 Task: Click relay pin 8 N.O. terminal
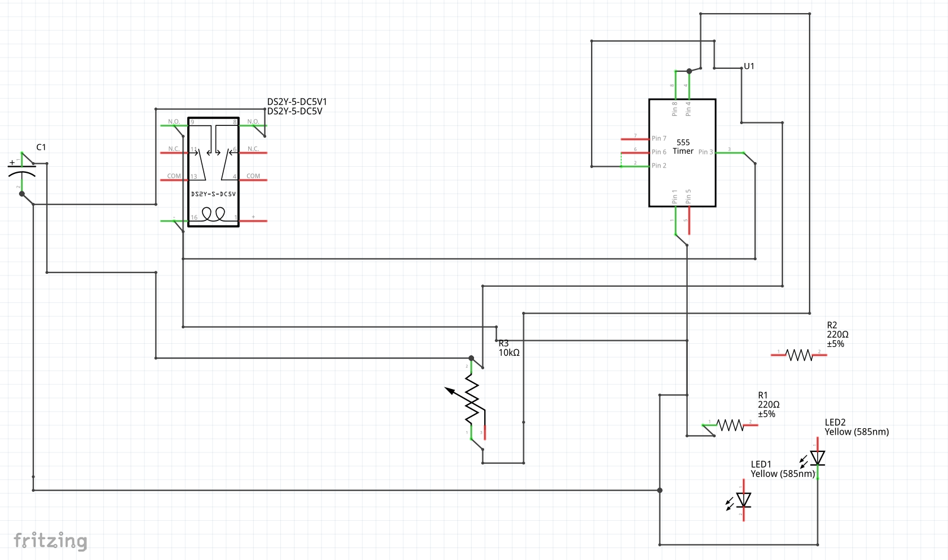tap(253, 125)
